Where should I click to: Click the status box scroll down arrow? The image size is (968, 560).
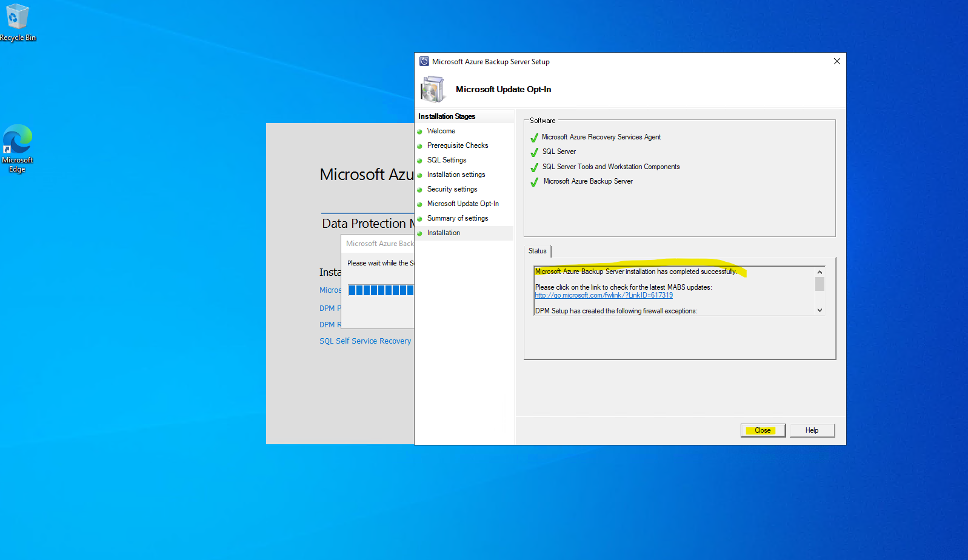pos(819,310)
